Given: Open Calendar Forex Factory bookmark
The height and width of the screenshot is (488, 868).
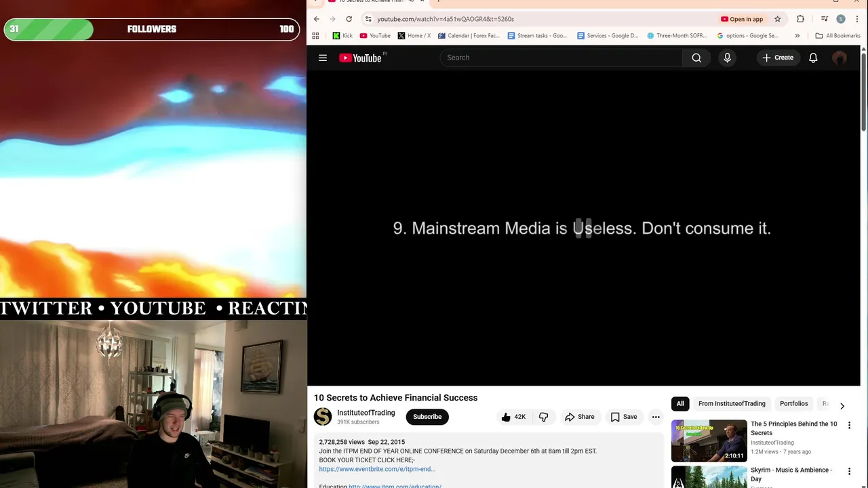Looking at the screenshot, I should pyautogui.click(x=469, y=35).
